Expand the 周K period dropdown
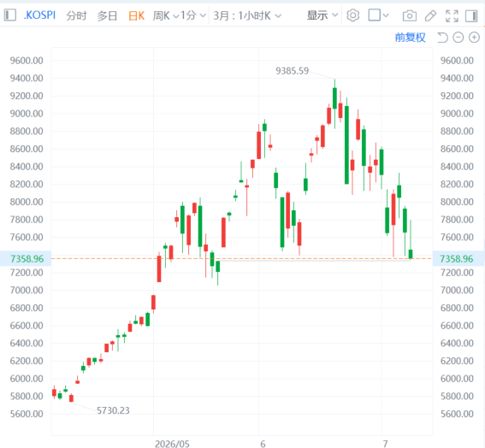This screenshot has height=448, width=485. pos(166,15)
